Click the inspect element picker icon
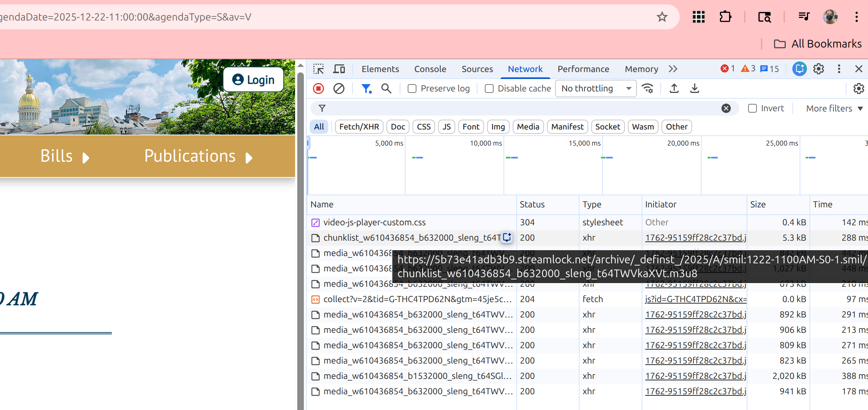 click(318, 69)
